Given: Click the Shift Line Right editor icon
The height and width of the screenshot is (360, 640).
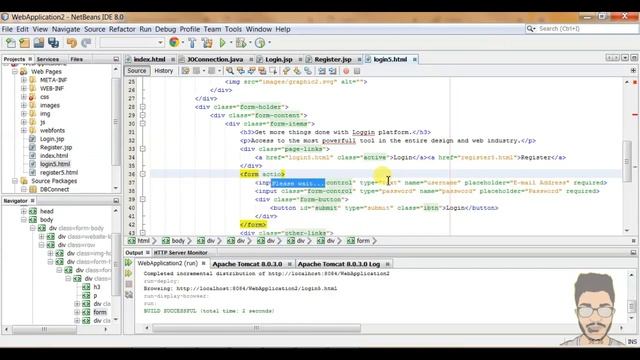Looking at the screenshot, I should [333, 71].
